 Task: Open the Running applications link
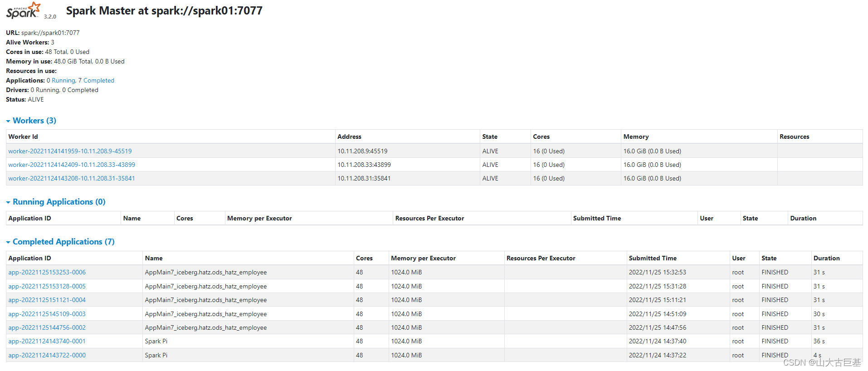pyautogui.click(x=63, y=80)
